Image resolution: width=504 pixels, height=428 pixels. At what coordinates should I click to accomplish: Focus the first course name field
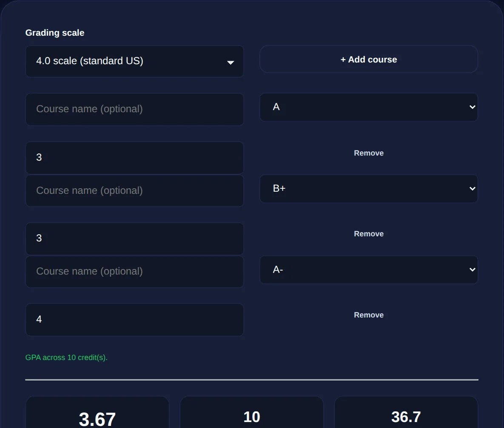pyautogui.click(x=134, y=109)
